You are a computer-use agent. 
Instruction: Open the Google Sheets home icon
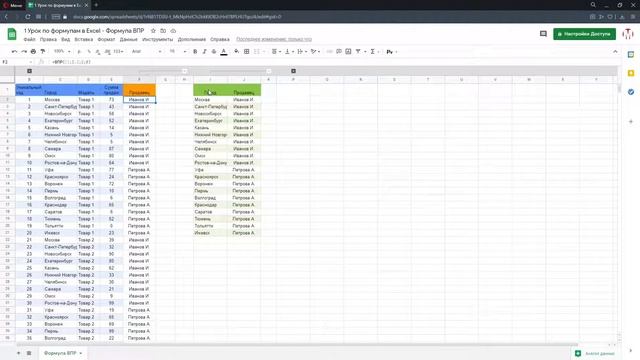pos(12,34)
